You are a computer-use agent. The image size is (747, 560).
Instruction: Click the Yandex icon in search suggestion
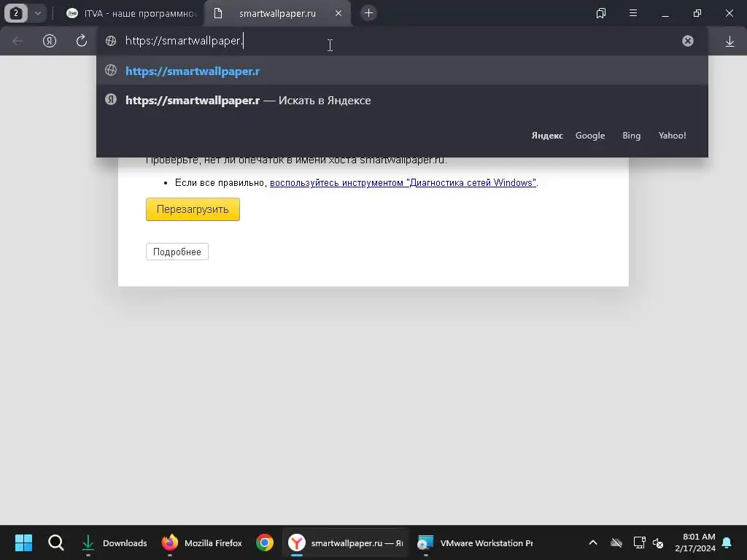click(111, 99)
